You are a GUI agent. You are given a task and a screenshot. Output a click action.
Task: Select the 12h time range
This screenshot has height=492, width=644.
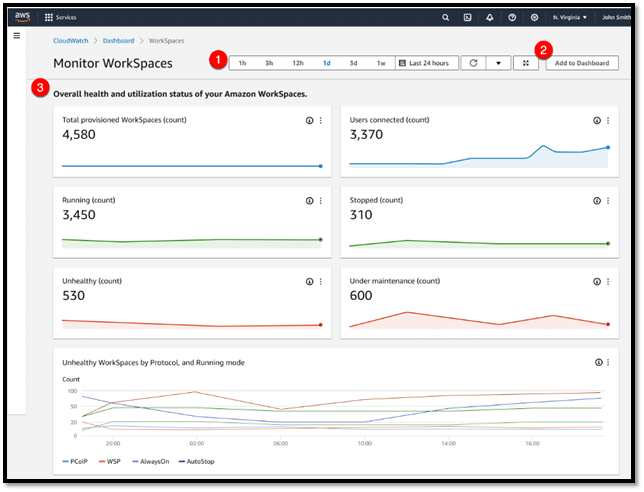point(298,63)
